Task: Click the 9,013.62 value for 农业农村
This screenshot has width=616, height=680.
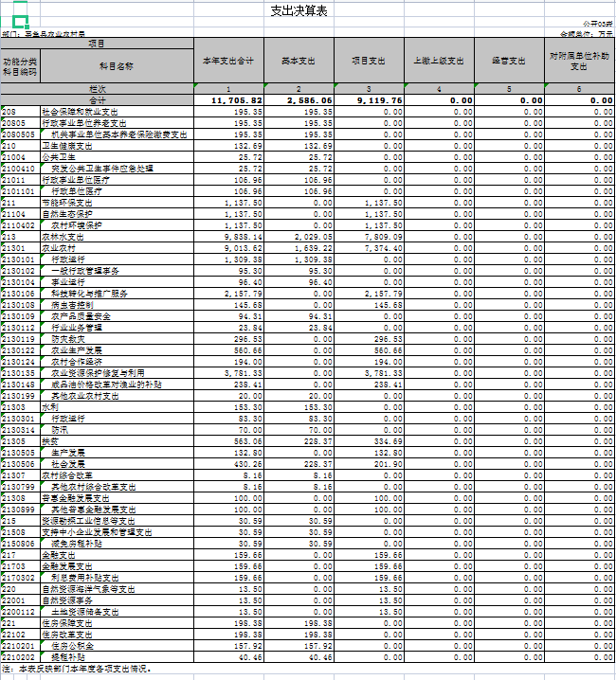Action: pos(228,248)
